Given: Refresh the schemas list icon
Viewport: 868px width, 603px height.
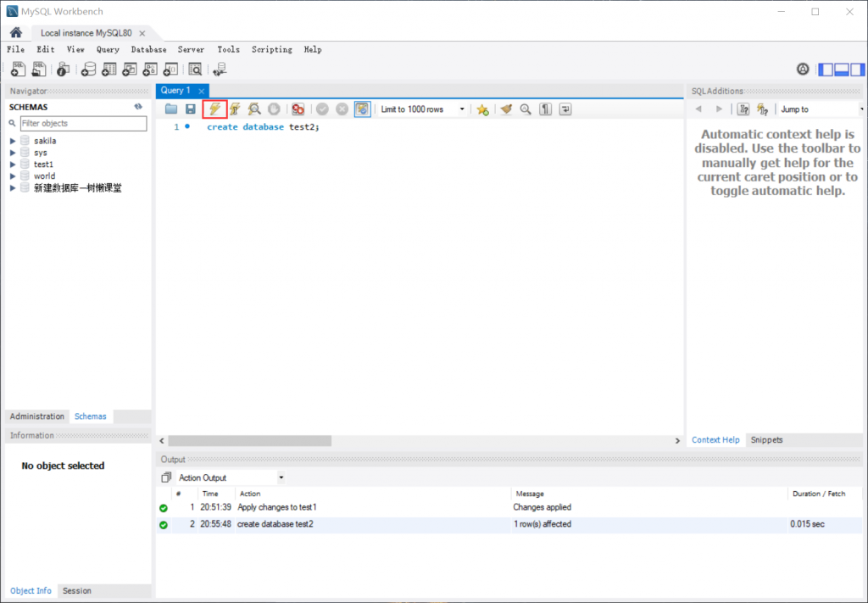Looking at the screenshot, I should click(138, 106).
